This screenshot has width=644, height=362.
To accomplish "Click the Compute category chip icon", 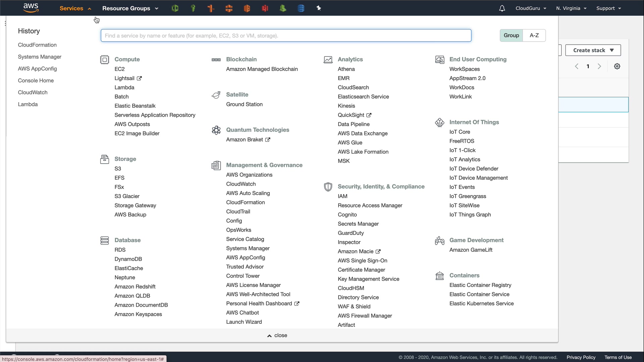I will [104, 60].
